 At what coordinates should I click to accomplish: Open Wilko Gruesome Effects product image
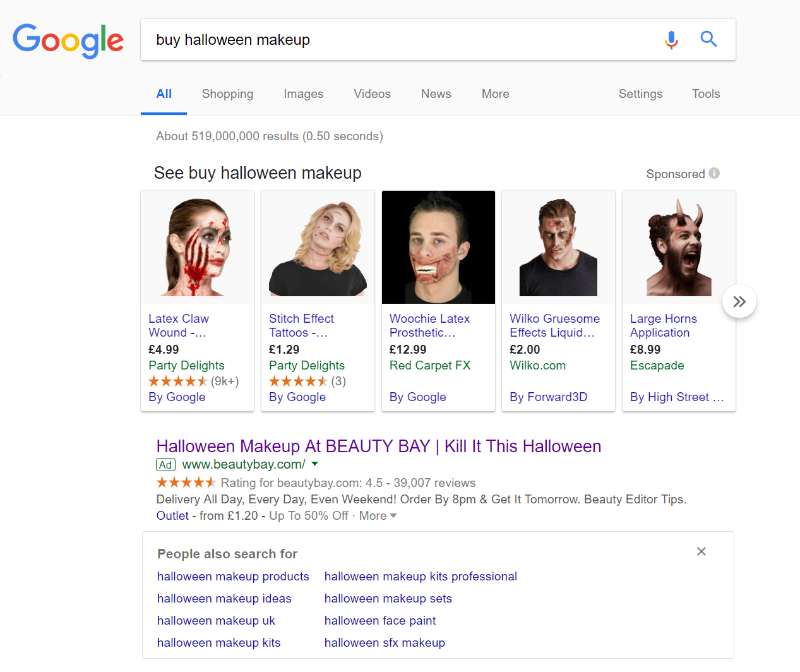click(x=558, y=247)
